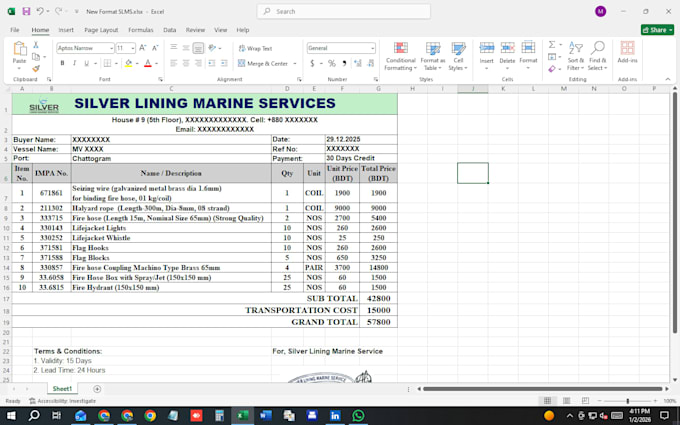Screen dimensions: 680x425
Task: Select the GRAND TOTAL value 57800 cell
Action: click(378, 322)
